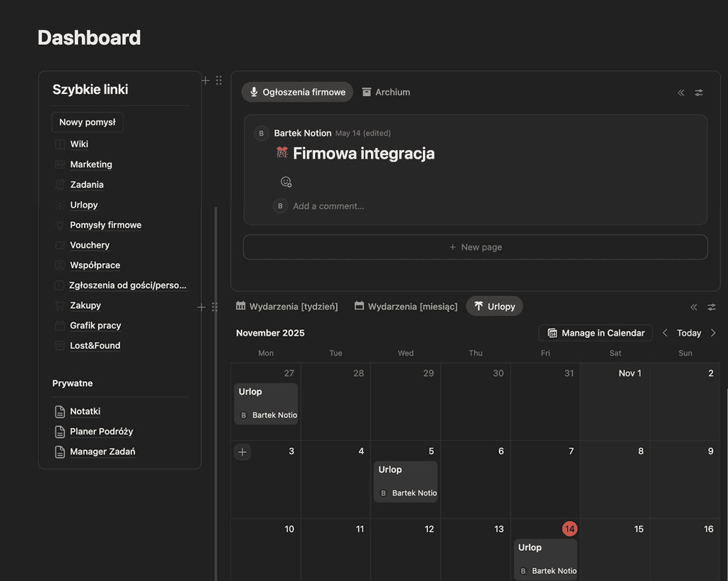Click the Urlopy sun icon
Viewport: 728px width, 581px height.
coord(60,205)
